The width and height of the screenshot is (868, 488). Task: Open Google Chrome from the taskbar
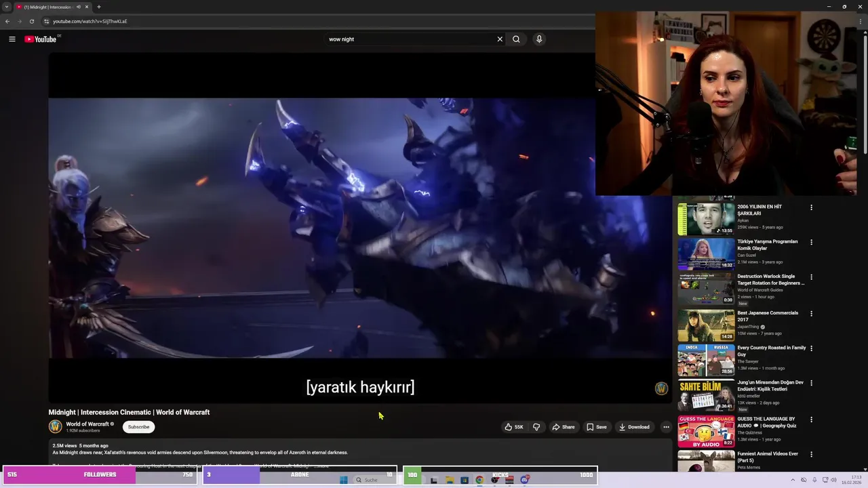pyautogui.click(x=479, y=480)
